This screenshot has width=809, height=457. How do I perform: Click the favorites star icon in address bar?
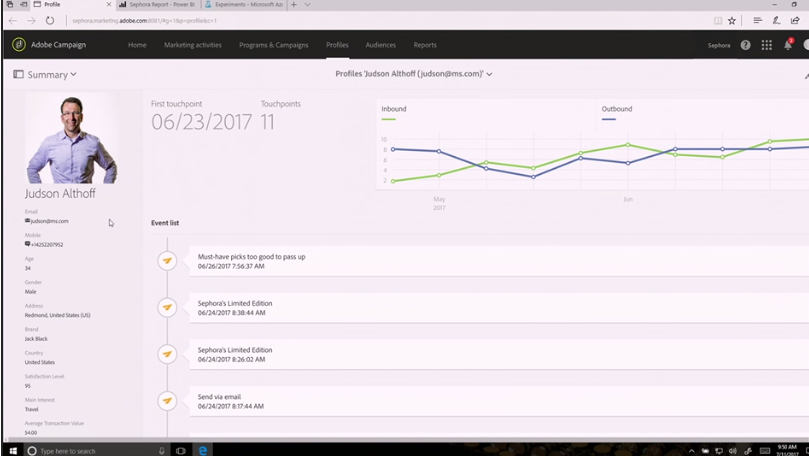pyautogui.click(x=732, y=20)
